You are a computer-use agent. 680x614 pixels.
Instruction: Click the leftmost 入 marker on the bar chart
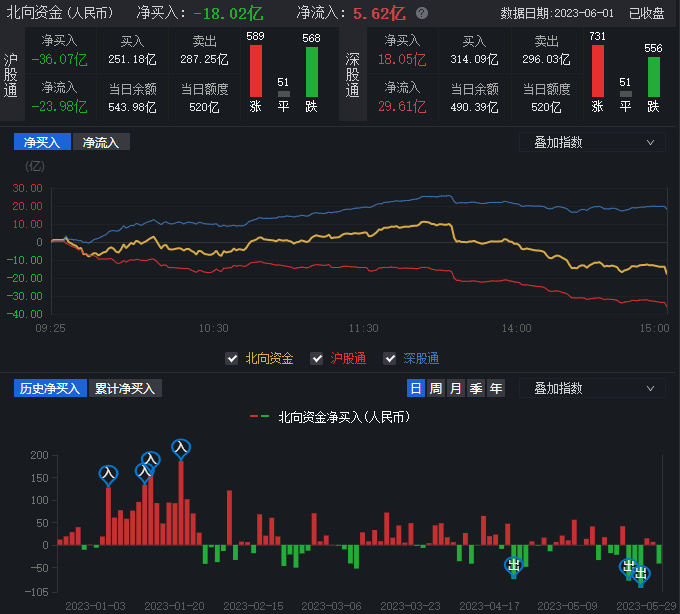[108, 473]
